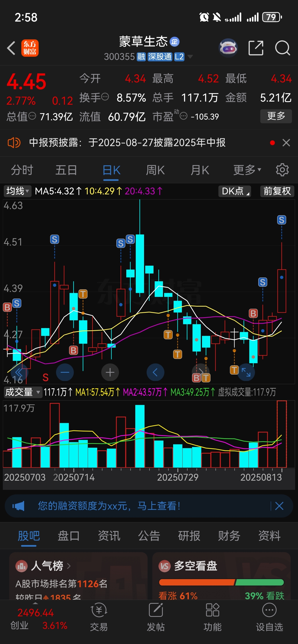Expand the 更多 chart period dropdown

[x=247, y=170]
